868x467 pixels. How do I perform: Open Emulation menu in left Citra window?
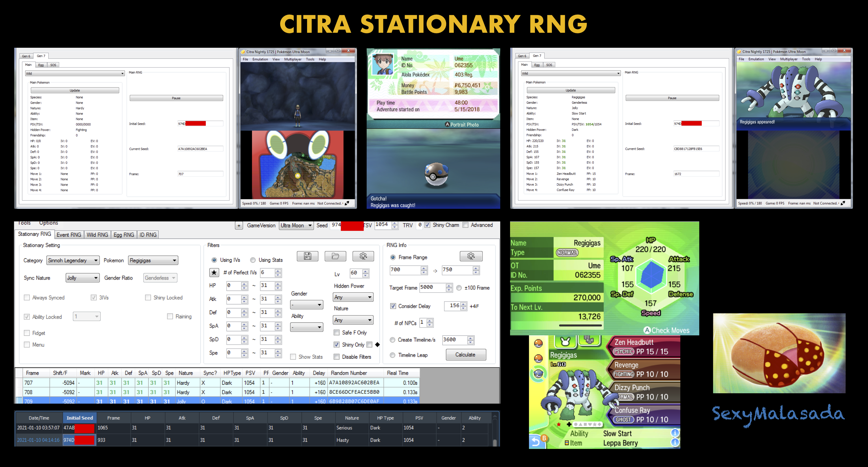(260, 59)
